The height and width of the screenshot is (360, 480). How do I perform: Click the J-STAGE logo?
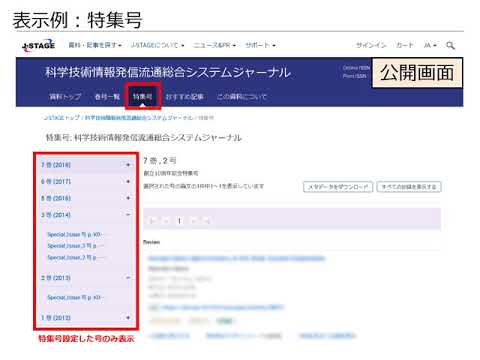click(38, 46)
